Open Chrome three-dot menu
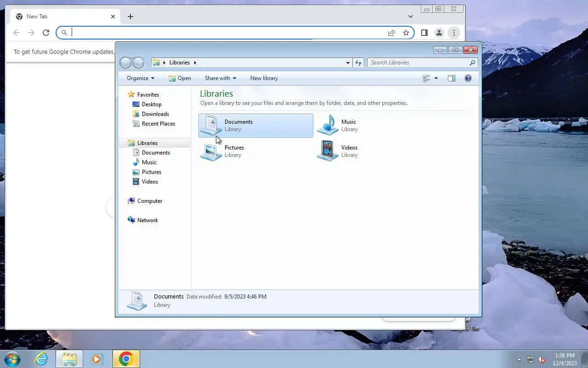Viewport: 588px width, 368px height. point(454,33)
